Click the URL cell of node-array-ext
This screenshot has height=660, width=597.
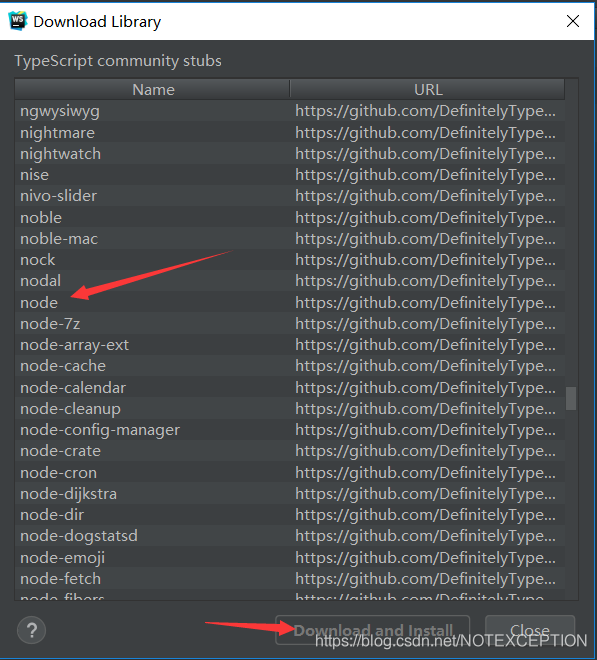(x=425, y=345)
